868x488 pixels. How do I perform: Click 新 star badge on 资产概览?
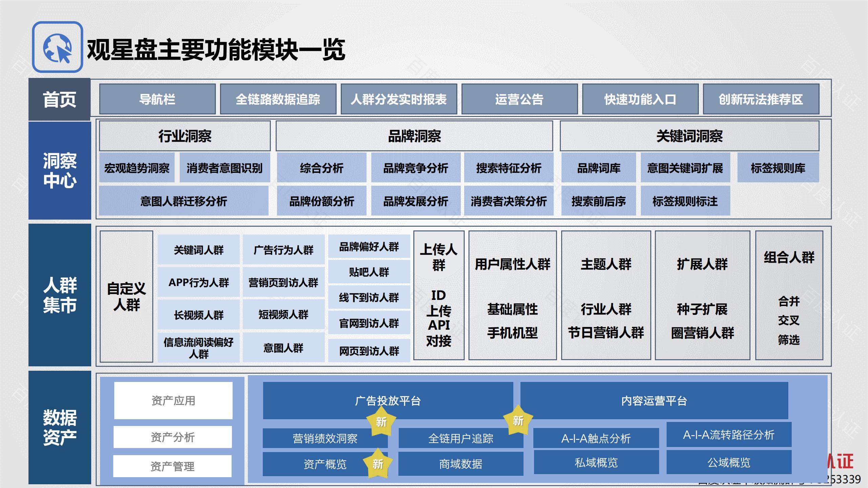click(x=378, y=463)
